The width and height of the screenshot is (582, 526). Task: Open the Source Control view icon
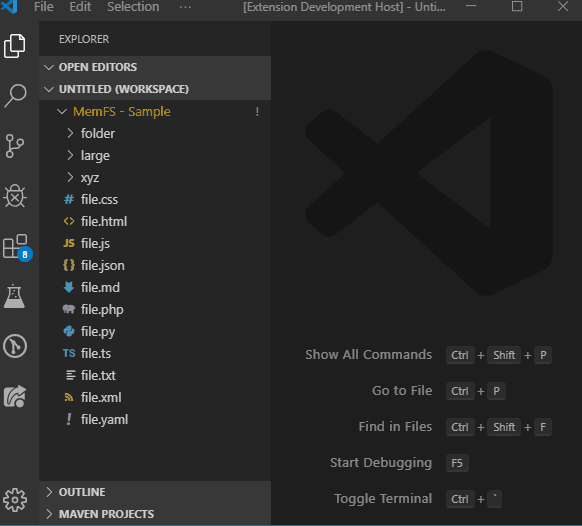pos(15,146)
